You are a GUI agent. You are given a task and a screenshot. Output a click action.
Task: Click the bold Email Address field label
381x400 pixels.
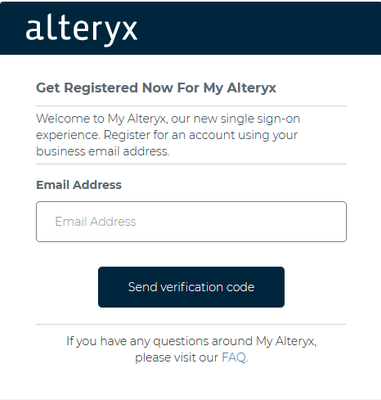pos(79,185)
